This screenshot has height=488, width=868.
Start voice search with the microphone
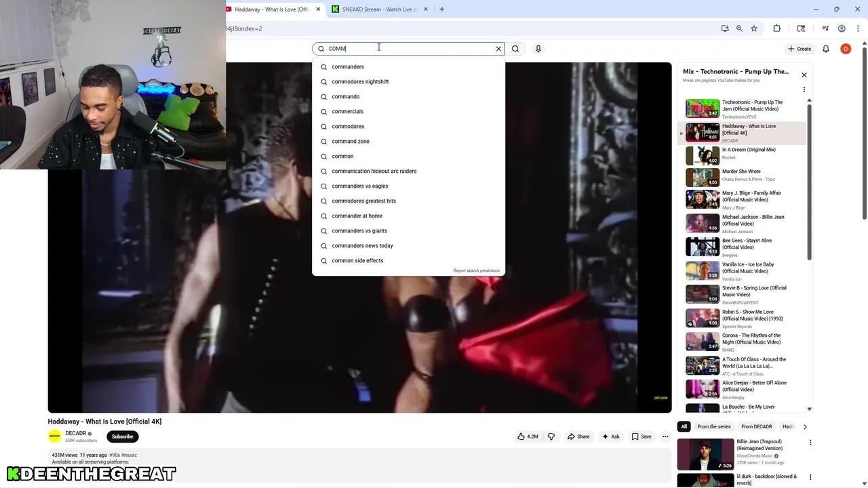[x=538, y=49]
